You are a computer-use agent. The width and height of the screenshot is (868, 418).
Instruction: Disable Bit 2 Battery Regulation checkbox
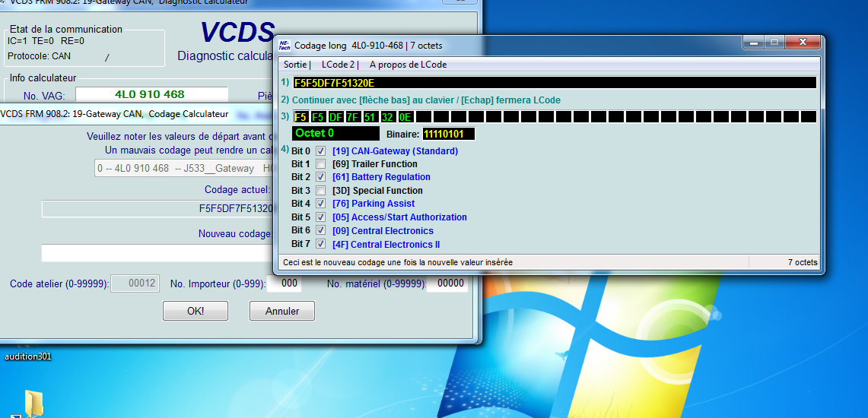point(321,177)
